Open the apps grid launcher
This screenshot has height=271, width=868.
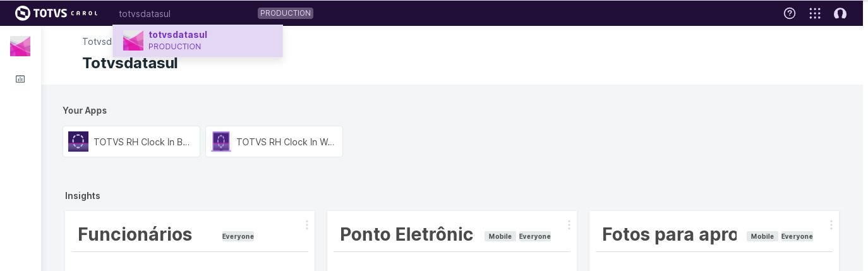[x=815, y=13]
